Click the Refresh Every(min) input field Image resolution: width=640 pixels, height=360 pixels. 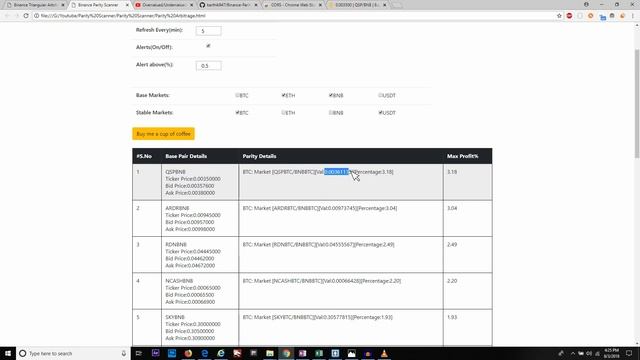click(x=208, y=31)
